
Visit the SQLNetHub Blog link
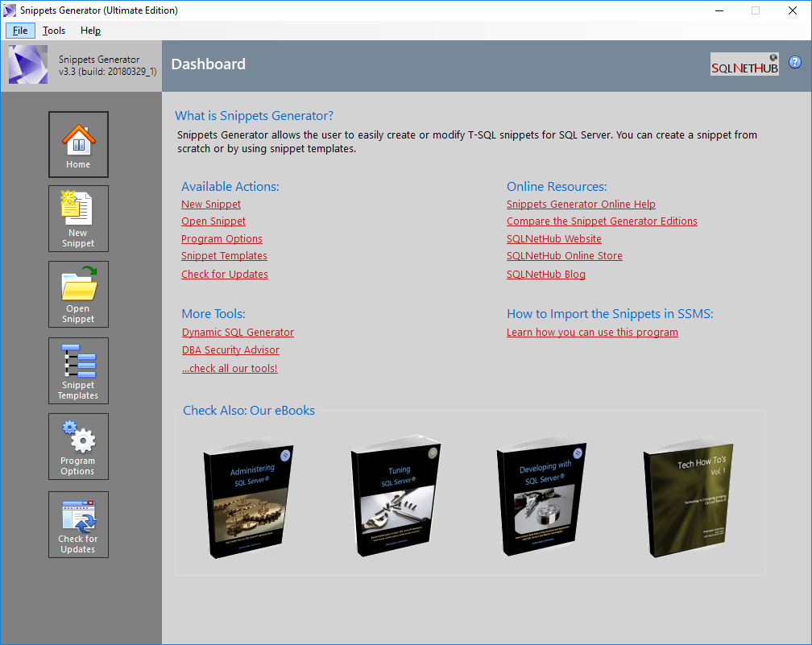[x=546, y=275]
